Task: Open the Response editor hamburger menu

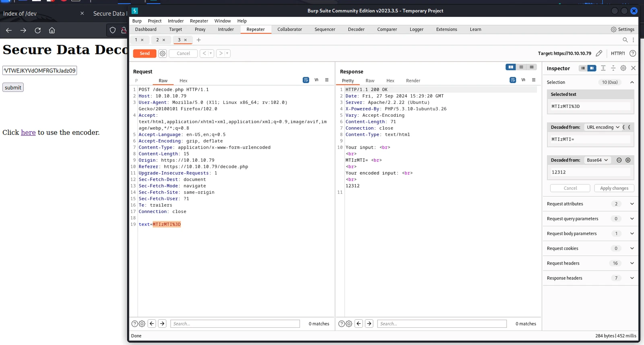Action: pos(534,80)
